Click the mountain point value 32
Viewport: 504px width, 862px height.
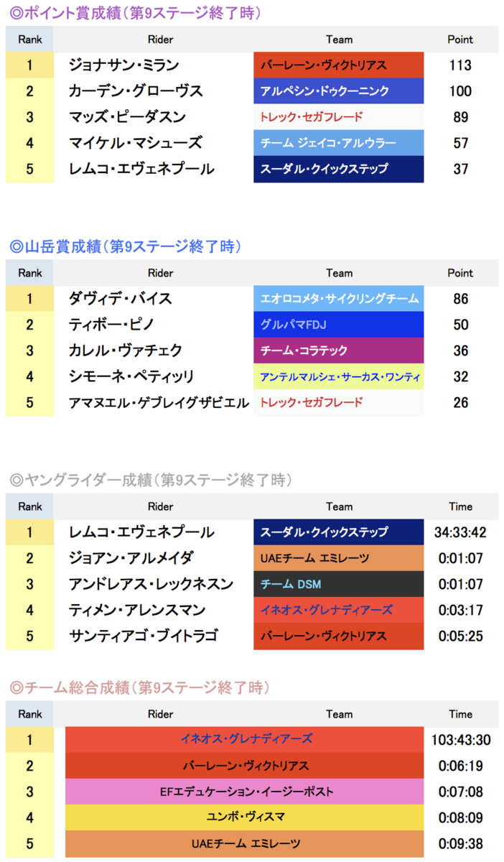pos(460,376)
